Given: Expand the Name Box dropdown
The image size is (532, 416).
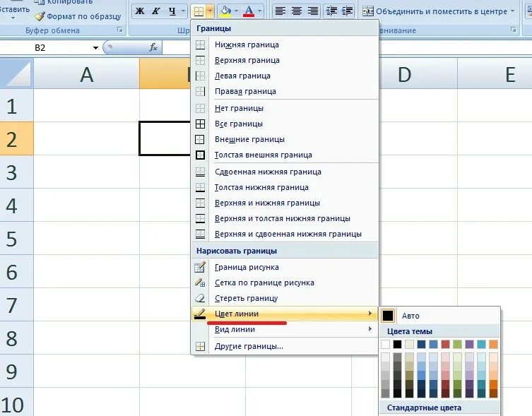Looking at the screenshot, I should pyautogui.click(x=95, y=48).
